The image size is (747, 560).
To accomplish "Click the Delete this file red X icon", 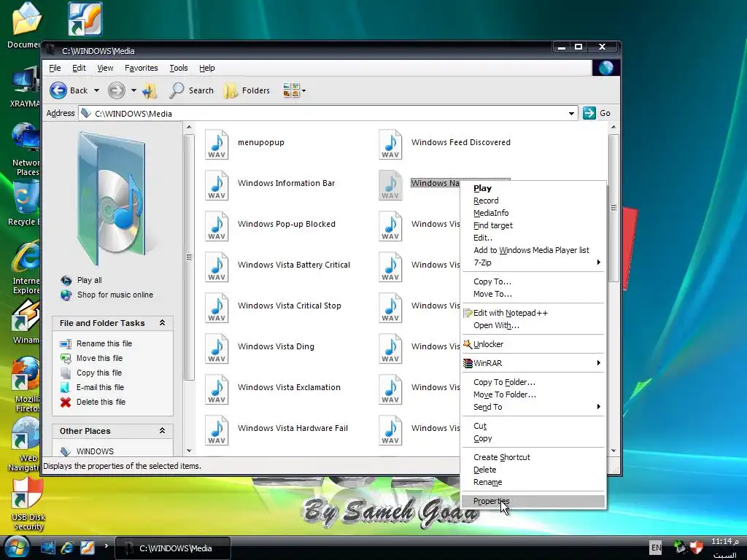I will click(65, 402).
